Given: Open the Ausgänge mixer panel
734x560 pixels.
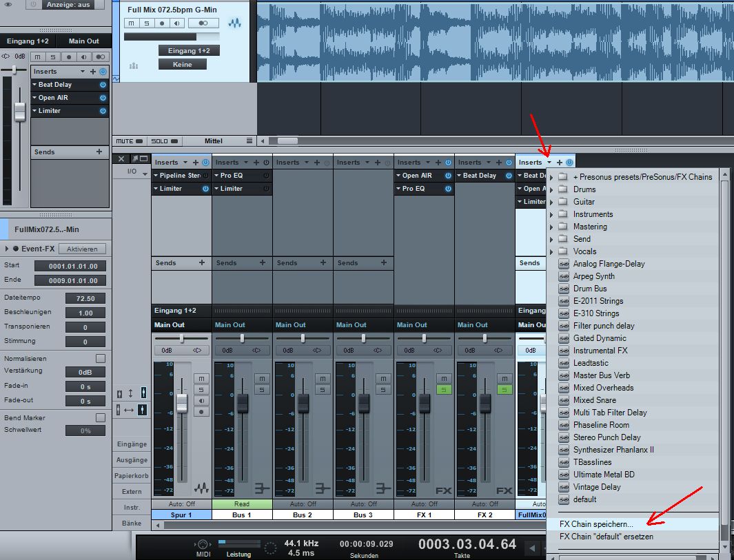Looking at the screenshot, I should [132, 460].
